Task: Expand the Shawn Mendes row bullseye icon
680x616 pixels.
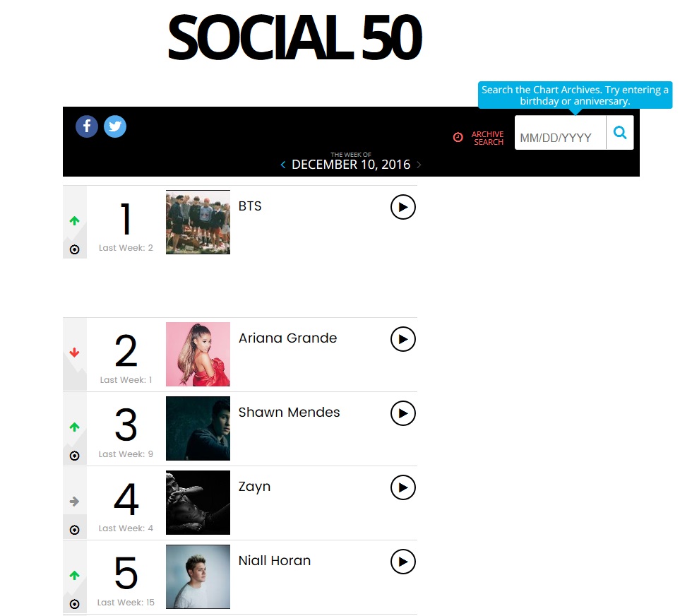Action: click(x=75, y=456)
